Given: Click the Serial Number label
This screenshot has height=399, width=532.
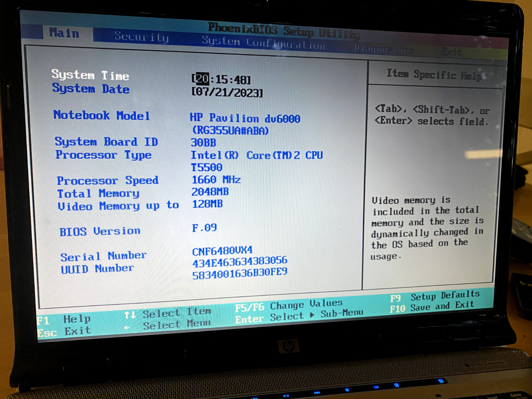Looking at the screenshot, I should (x=103, y=256).
